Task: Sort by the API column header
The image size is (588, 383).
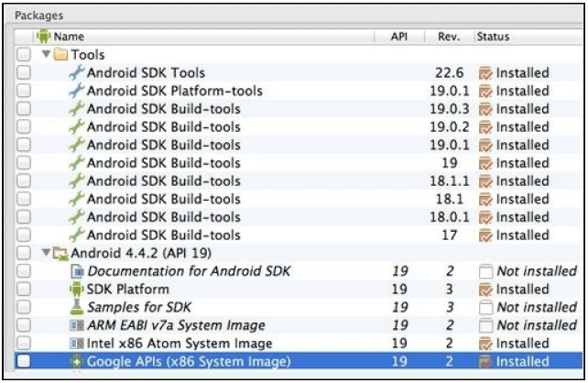Action: click(x=399, y=37)
